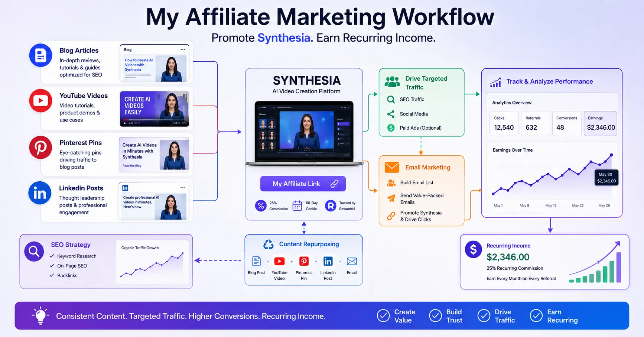
Task: Click the Send Value-Packed Emails paper plane icon
Action: point(391,198)
